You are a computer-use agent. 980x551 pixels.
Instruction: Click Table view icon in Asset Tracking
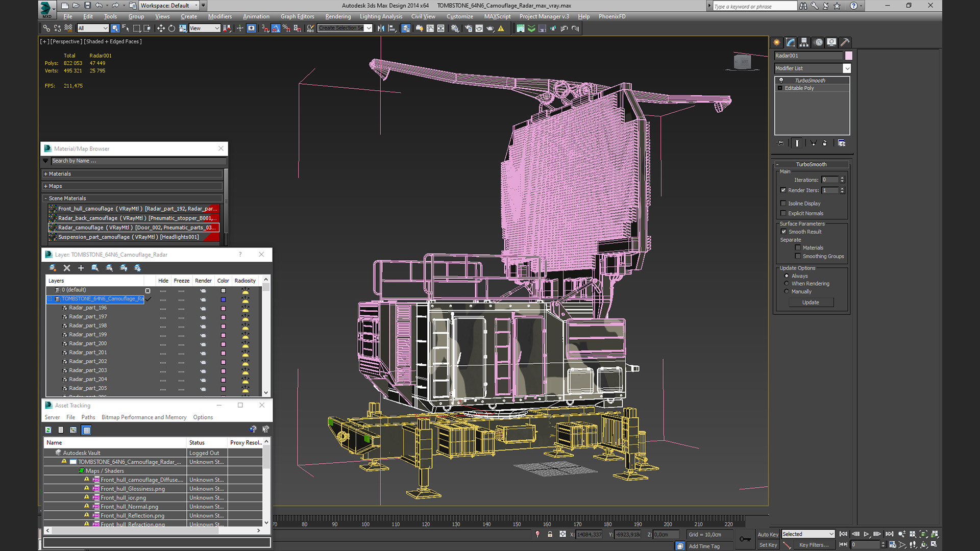click(x=87, y=430)
